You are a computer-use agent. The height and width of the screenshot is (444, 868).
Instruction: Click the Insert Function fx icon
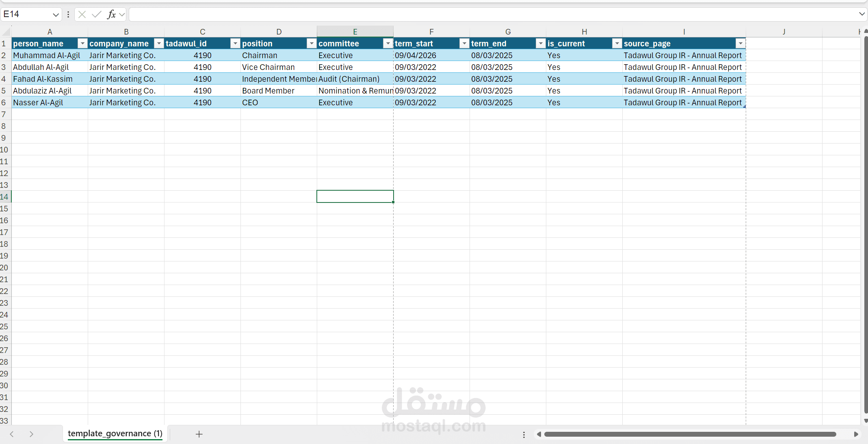[x=111, y=15]
